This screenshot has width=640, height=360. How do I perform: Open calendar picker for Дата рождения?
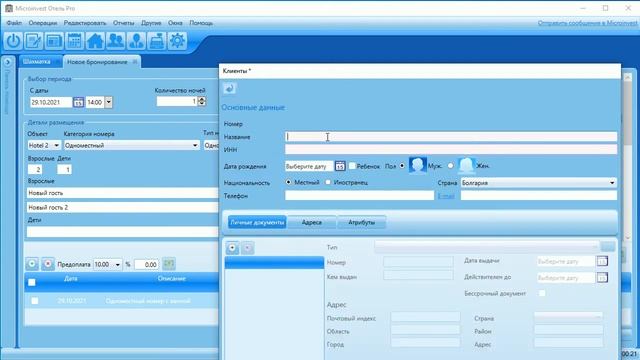[x=340, y=166]
